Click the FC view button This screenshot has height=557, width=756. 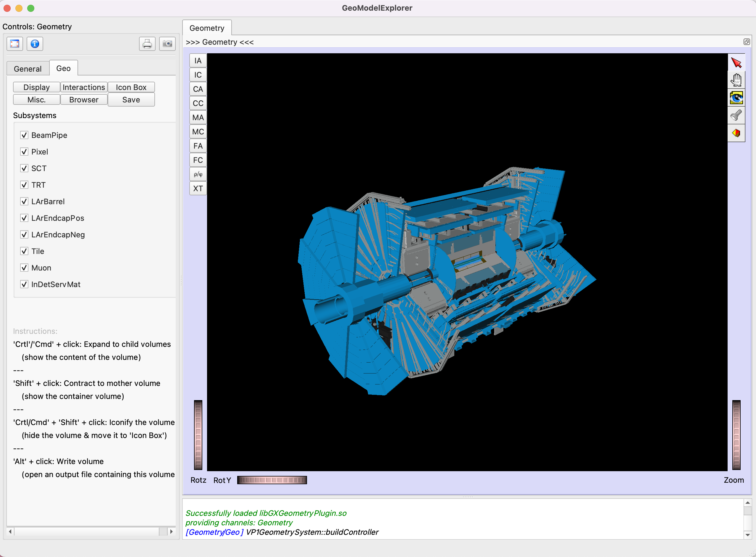click(x=198, y=160)
